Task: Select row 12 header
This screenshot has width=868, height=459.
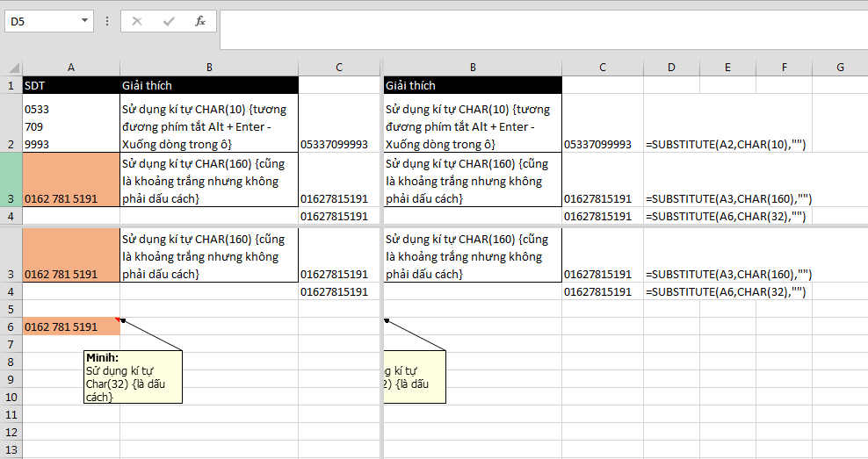Action: click(x=11, y=433)
